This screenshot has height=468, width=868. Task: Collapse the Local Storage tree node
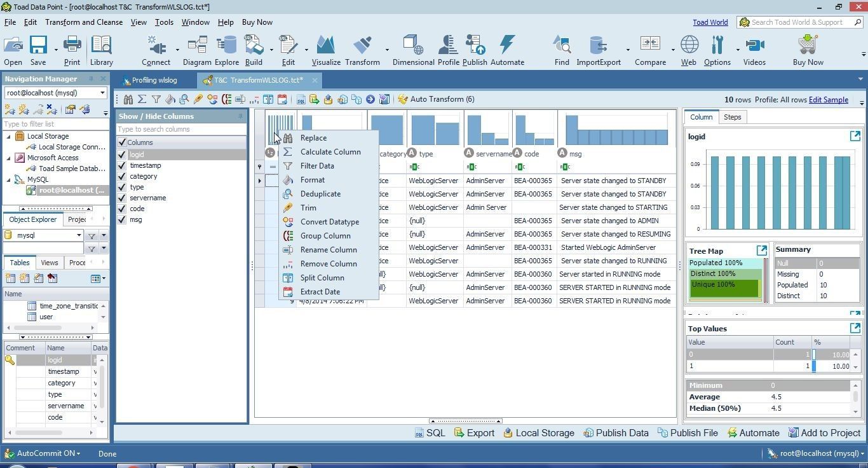tap(9, 136)
